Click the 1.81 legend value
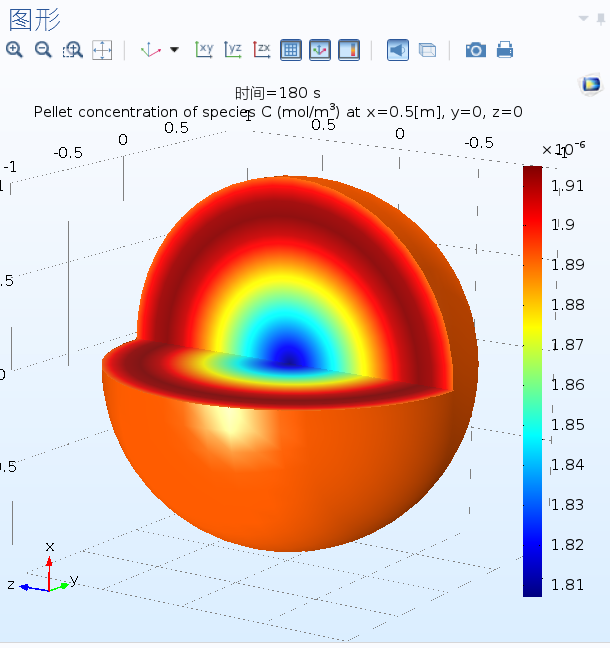The image size is (610, 648). click(567, 585)
